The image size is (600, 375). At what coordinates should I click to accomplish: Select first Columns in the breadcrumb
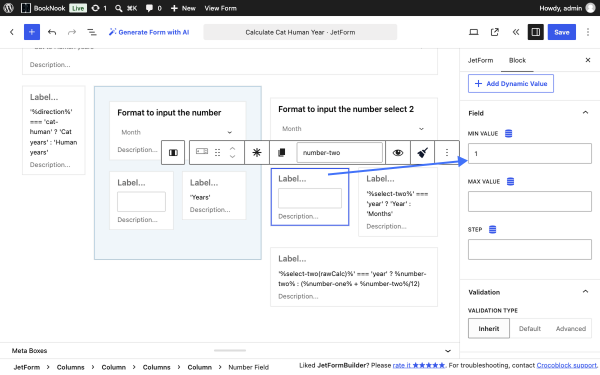(x=70, y=367)
